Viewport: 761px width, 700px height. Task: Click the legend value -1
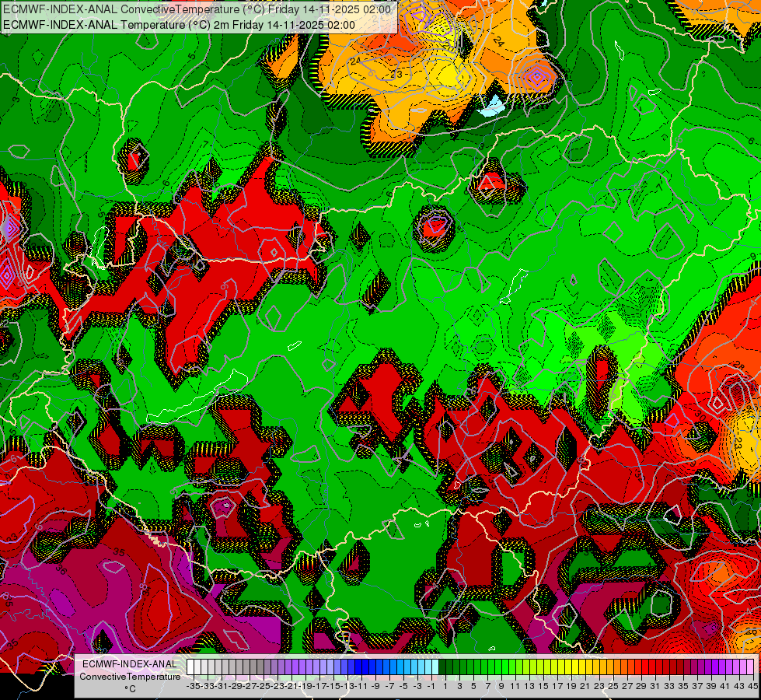tap(431, 687)
